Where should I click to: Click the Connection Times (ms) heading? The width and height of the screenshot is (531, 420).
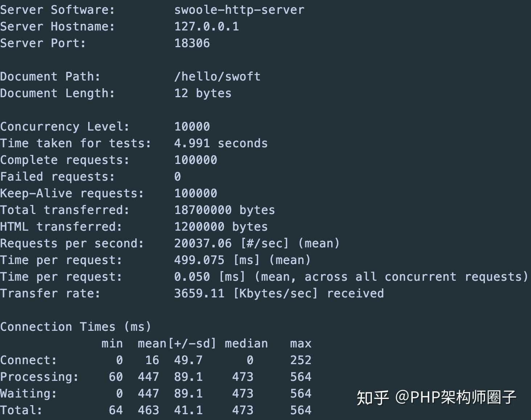tap(75, 327)
